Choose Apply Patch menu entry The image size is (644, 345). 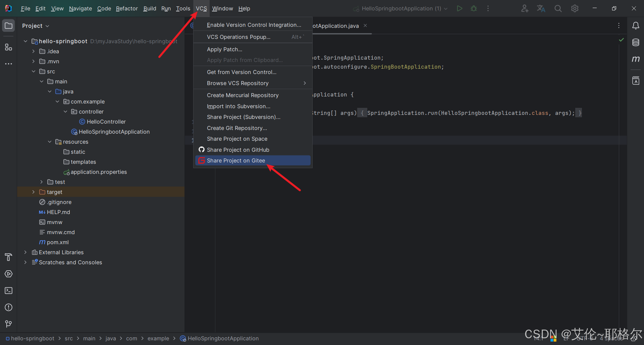pos(253,49)
